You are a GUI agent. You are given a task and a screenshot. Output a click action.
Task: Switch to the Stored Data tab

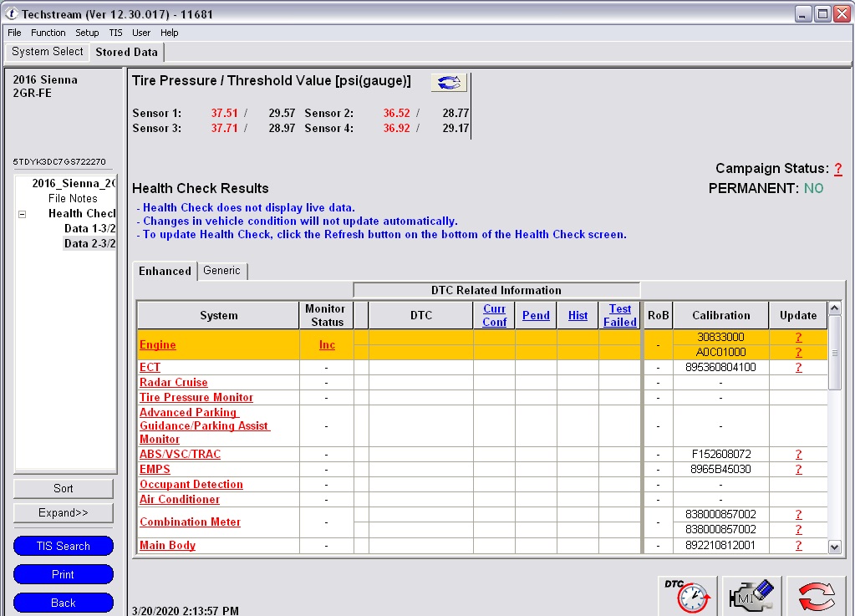click(126, 52)
